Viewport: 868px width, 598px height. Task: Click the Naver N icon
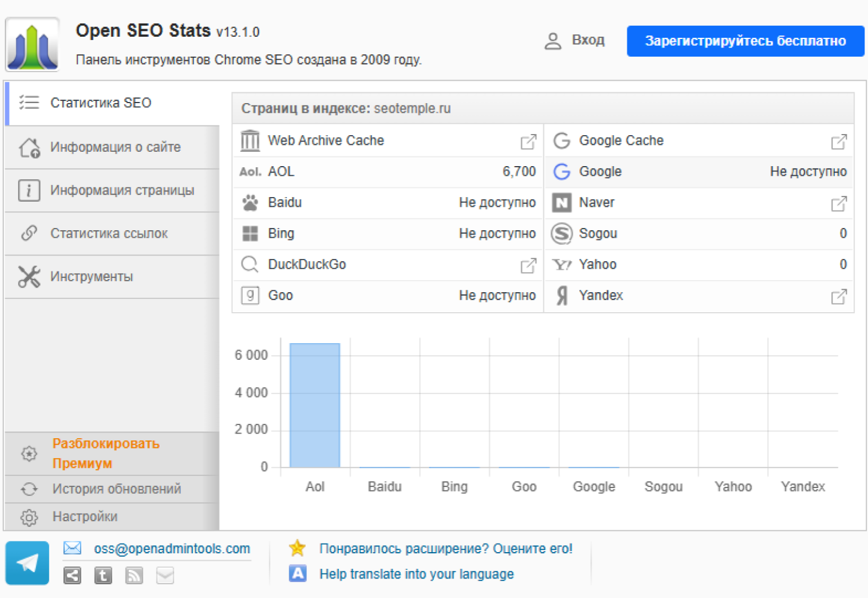click(x=562, y=202)
